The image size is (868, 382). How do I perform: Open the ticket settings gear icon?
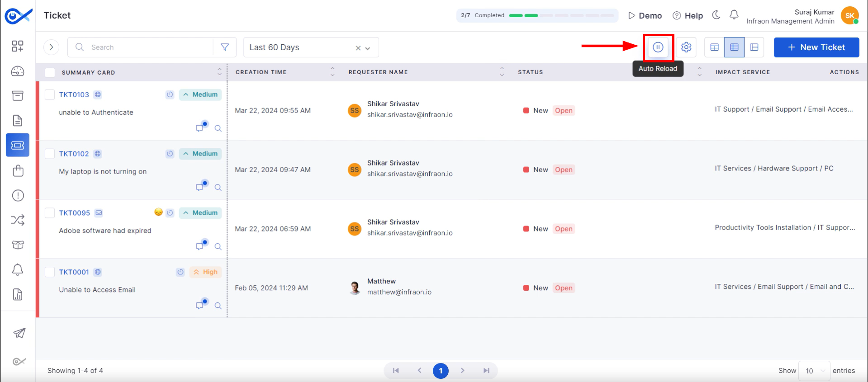(x=686, y=47)
